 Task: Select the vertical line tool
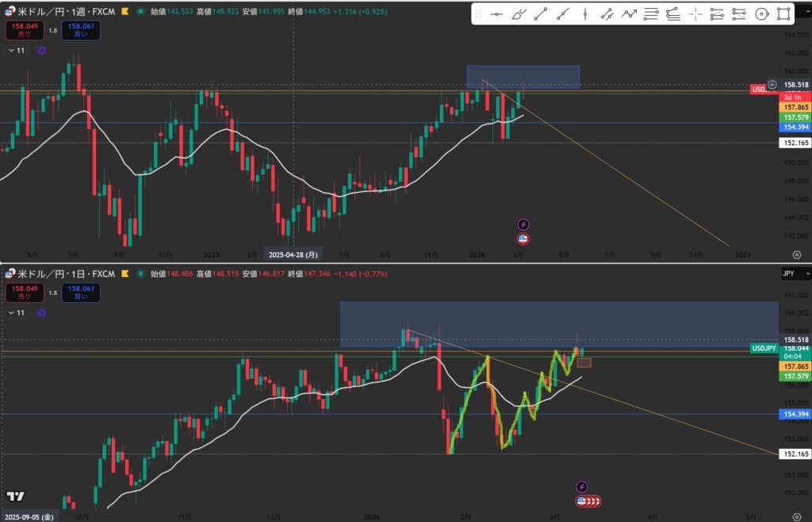click(x=585, y=14)
